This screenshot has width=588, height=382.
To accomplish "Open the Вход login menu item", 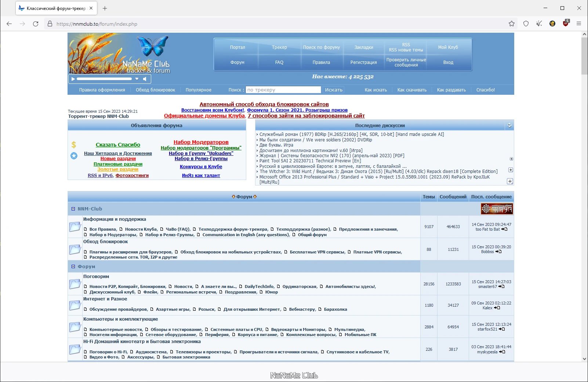I will (x=448, y=62).
